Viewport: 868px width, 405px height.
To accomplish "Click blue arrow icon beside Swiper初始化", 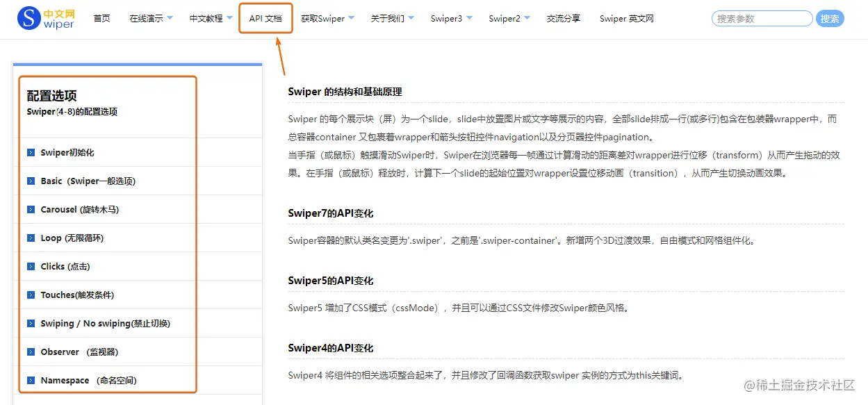I will 31,153.
